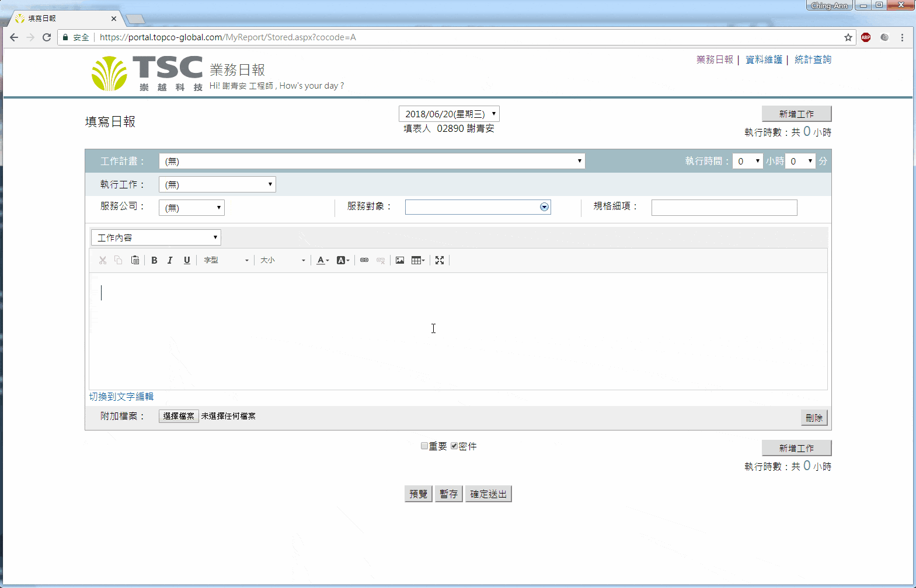Screen dimensions: 916x588
Task: Toggle bold formatting in the editor
Action: pos(154,260)
